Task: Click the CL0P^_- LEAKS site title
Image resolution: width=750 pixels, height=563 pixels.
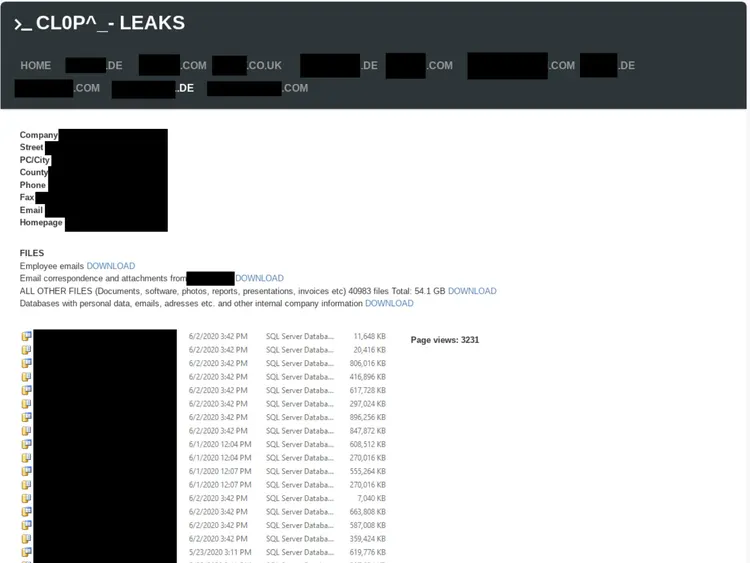Action: tap(110, 23)
